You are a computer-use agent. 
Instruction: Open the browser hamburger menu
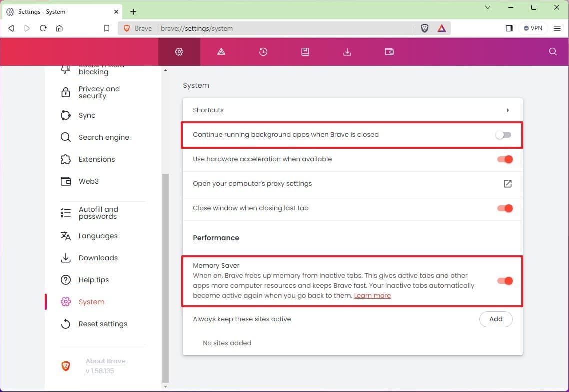tap(557, 28)
